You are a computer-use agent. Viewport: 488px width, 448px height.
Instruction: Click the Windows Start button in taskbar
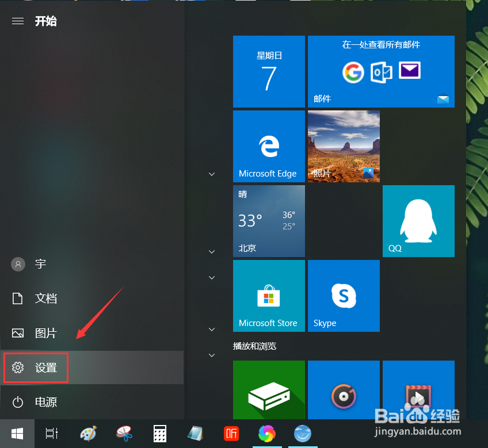point(17,434)
